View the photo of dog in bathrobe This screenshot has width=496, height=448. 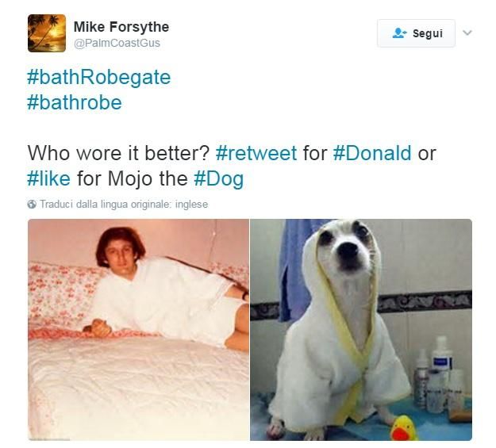361,329
